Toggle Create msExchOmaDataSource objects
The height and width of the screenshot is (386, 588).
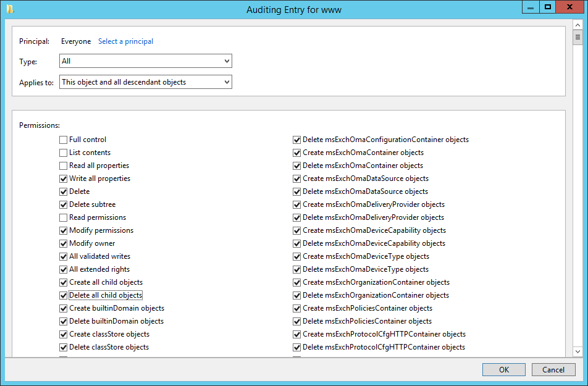(296, 178)
